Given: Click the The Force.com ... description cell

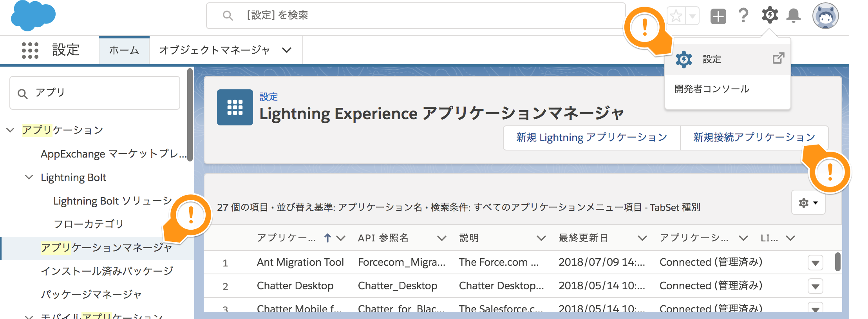Looking at the screenshot, I should tap(499, 262).
